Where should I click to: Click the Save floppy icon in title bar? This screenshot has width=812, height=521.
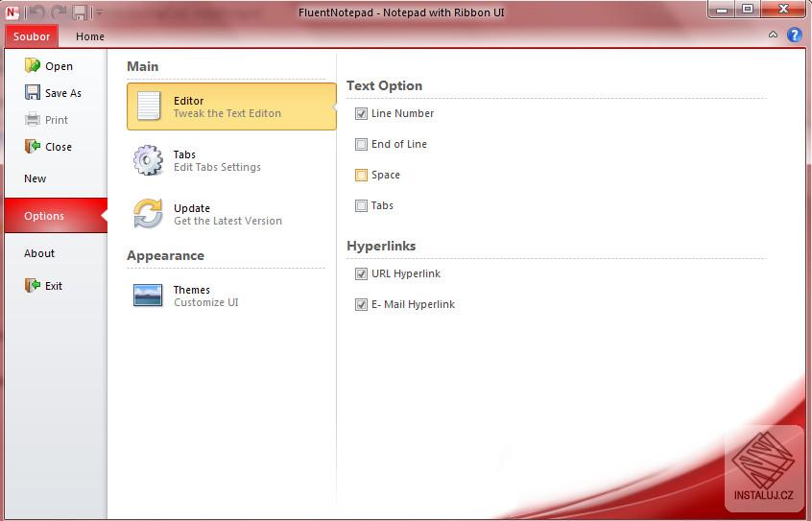(80, 12)
